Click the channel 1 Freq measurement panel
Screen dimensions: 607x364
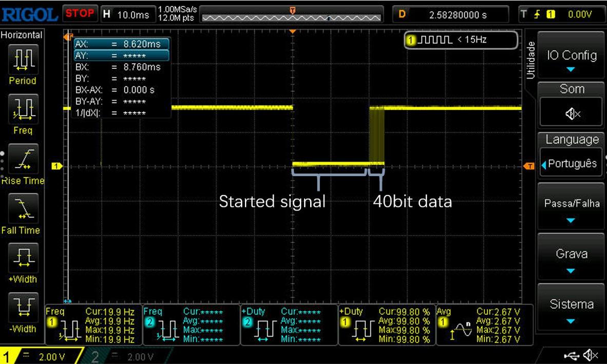(x=93, y=325)
